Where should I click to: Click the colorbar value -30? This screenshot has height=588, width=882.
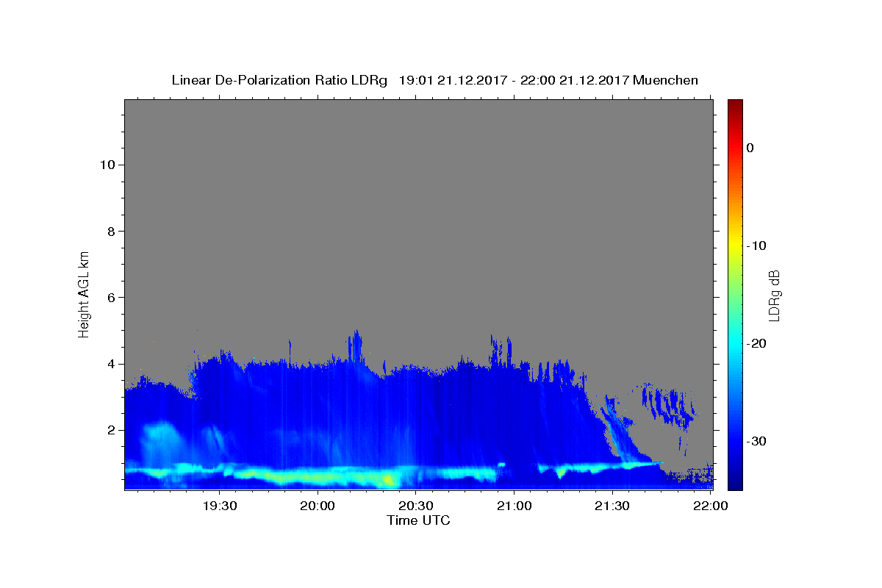click(756, 441)
